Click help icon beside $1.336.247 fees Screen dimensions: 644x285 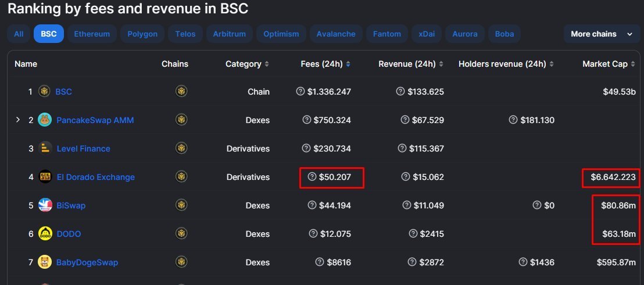(x=300, y=91)
